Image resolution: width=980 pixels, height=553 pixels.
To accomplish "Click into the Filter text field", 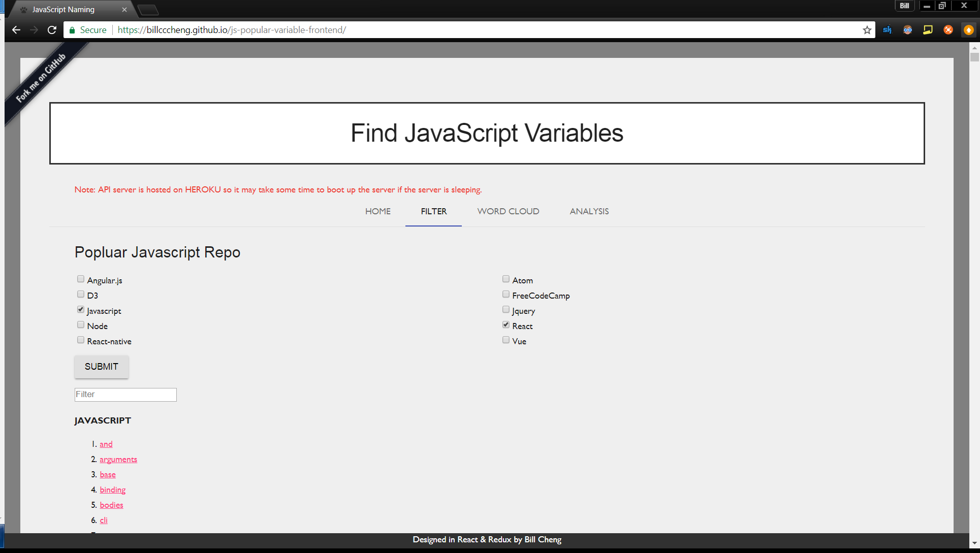I will click(125, 395).
